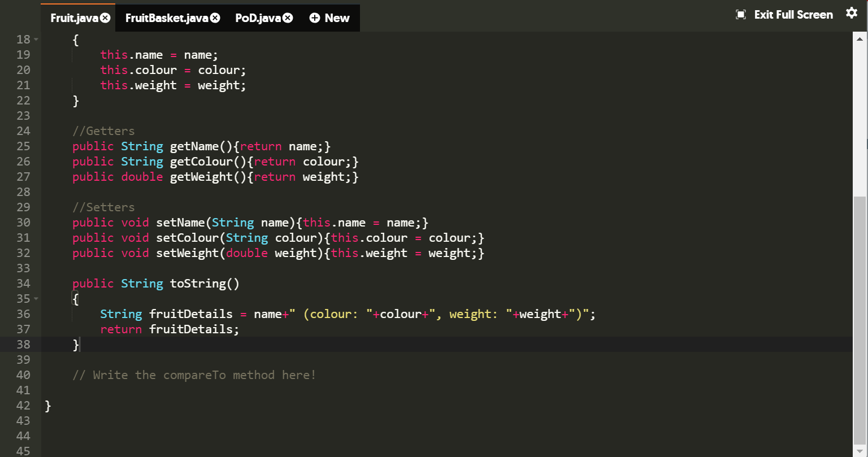The width and height of the screenshot is (868, 457).
Task: Open the settings gear icon
Action: pos(852,13)
